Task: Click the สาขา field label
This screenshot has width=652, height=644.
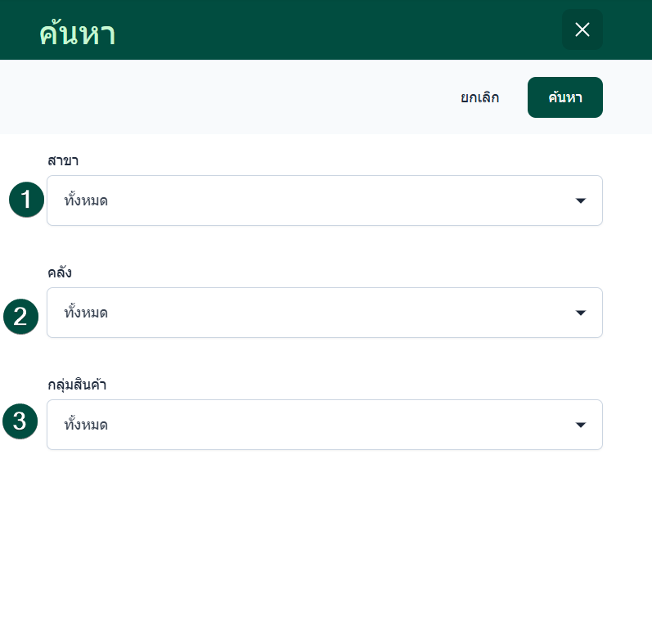Action: coord(63,160)
